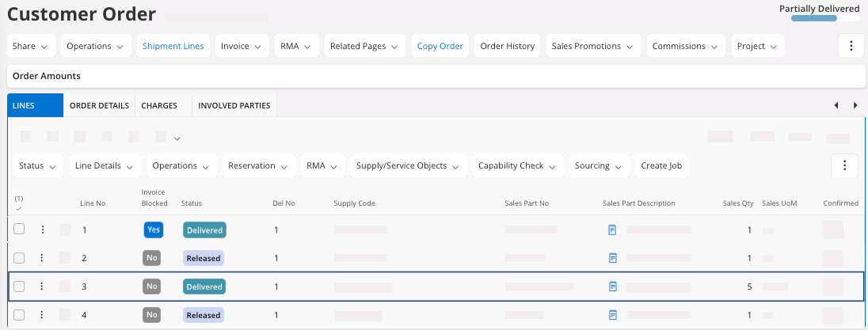Expand the Order Amounts section
Viewport: 868px width, 330px height.
point(47,76)
